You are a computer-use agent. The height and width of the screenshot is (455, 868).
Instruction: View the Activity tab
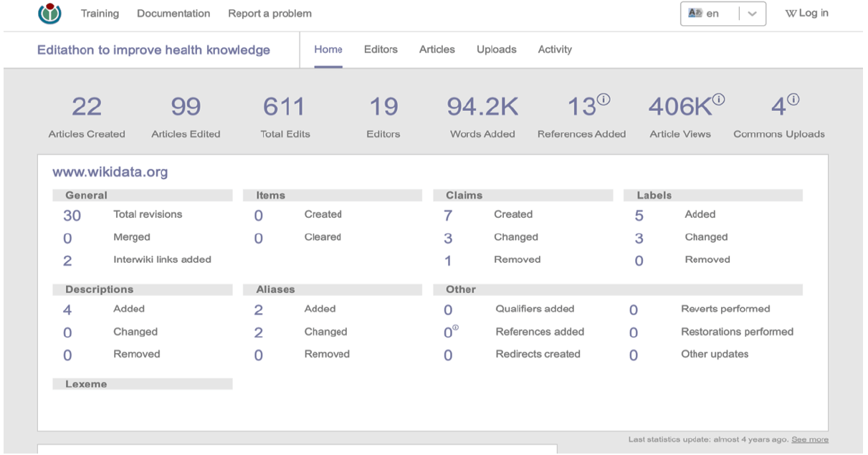555,49
